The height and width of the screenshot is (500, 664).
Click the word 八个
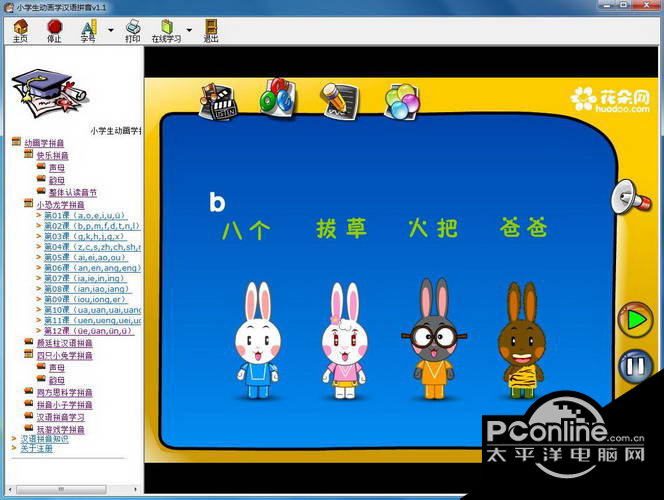246,229
